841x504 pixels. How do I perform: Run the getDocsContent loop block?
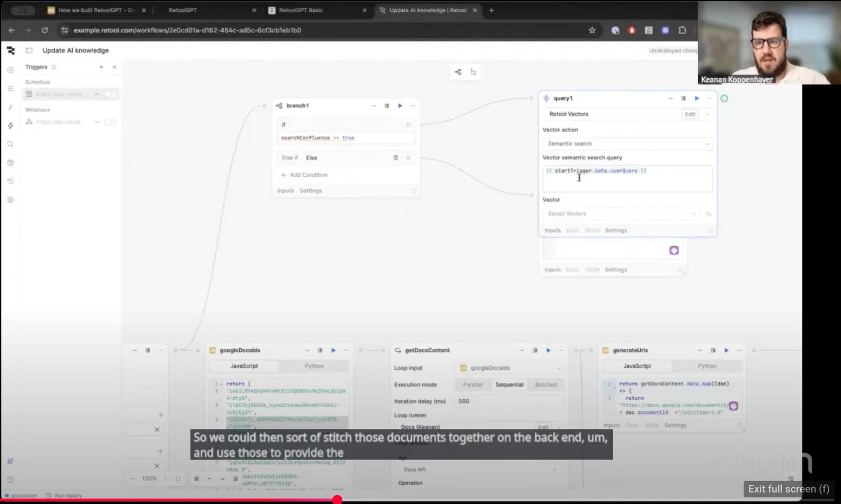click(548, 350)
